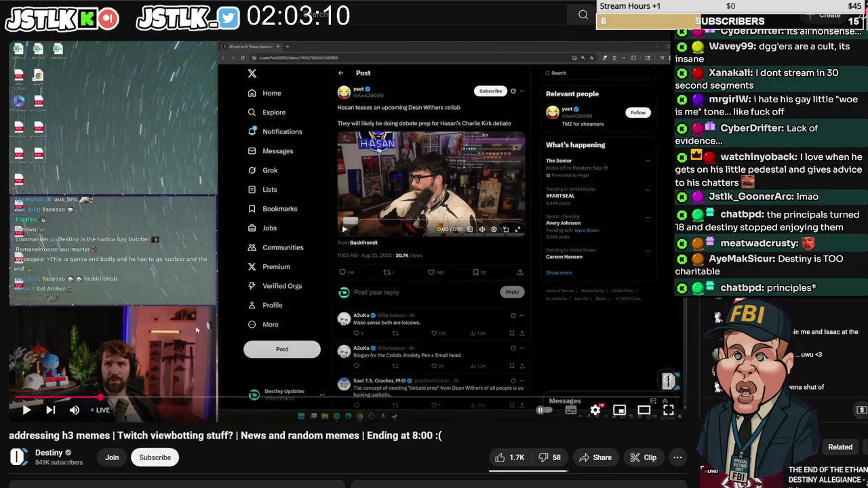Subscribe to the Destiny channel
This screenshot has height=488, width=868.
155,457
